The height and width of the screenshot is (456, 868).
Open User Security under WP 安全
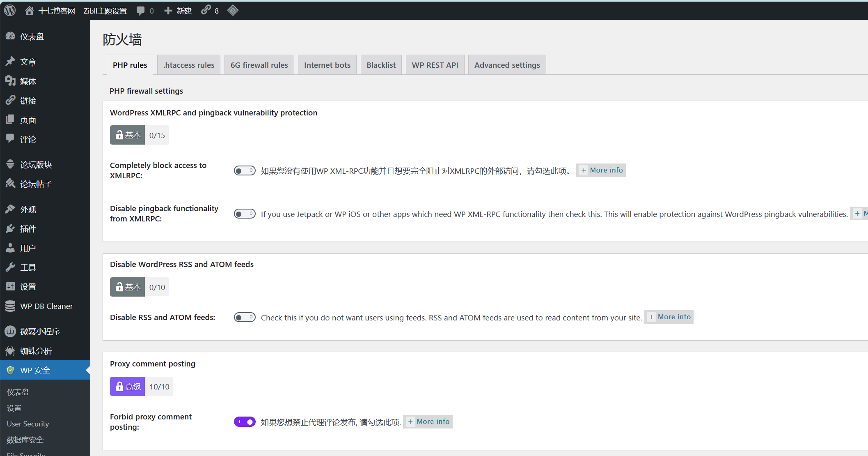tap(27, 424)
